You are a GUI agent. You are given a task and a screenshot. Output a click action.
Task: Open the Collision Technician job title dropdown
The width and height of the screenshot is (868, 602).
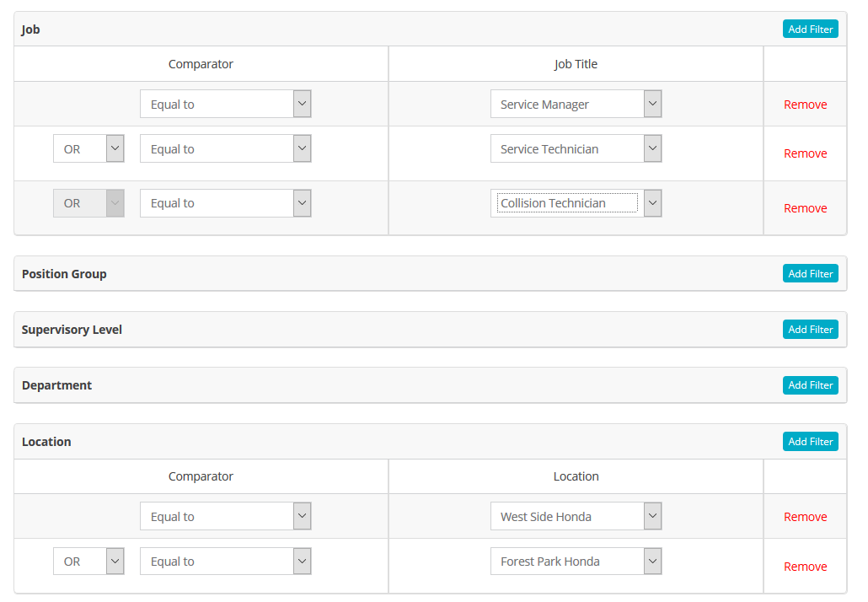coord(576,203)
